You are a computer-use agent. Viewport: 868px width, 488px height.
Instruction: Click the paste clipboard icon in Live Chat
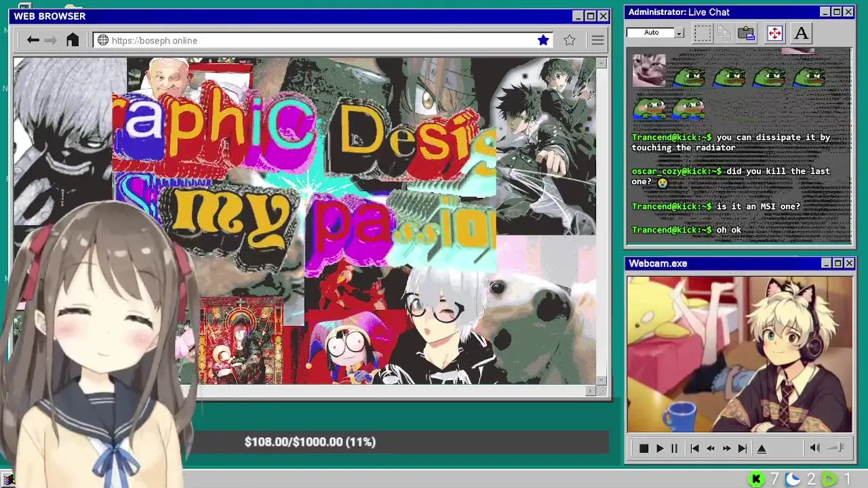click(x=747, y=33)
